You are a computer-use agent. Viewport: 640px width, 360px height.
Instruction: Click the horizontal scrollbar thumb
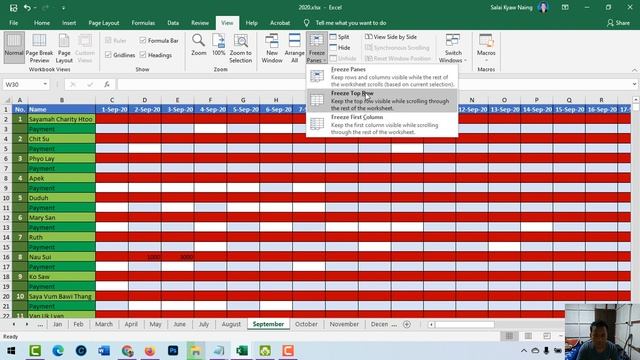pyautogui.click(x=464, y=324)
